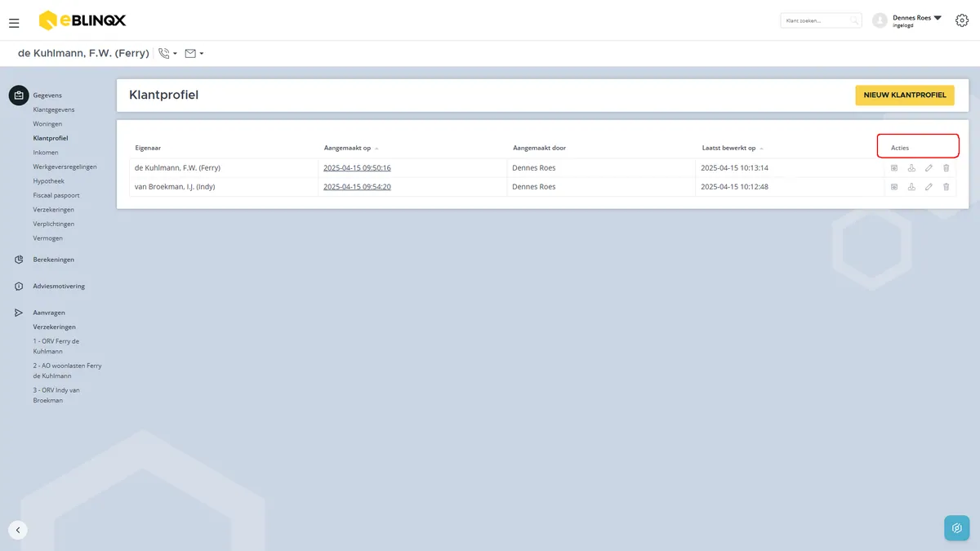980x551 pixels.
Task: Click the search magnifier icon
Action: point(854,20)
